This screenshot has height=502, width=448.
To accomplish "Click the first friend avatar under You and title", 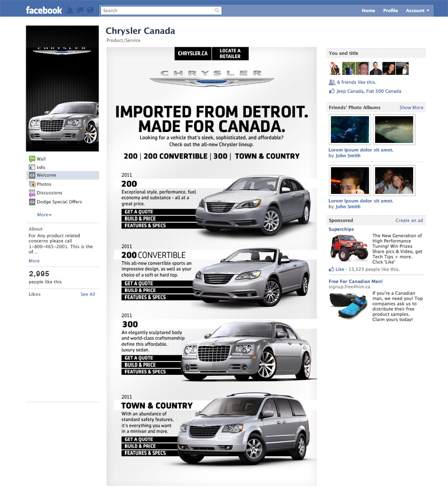I will (x=335, y=68).
